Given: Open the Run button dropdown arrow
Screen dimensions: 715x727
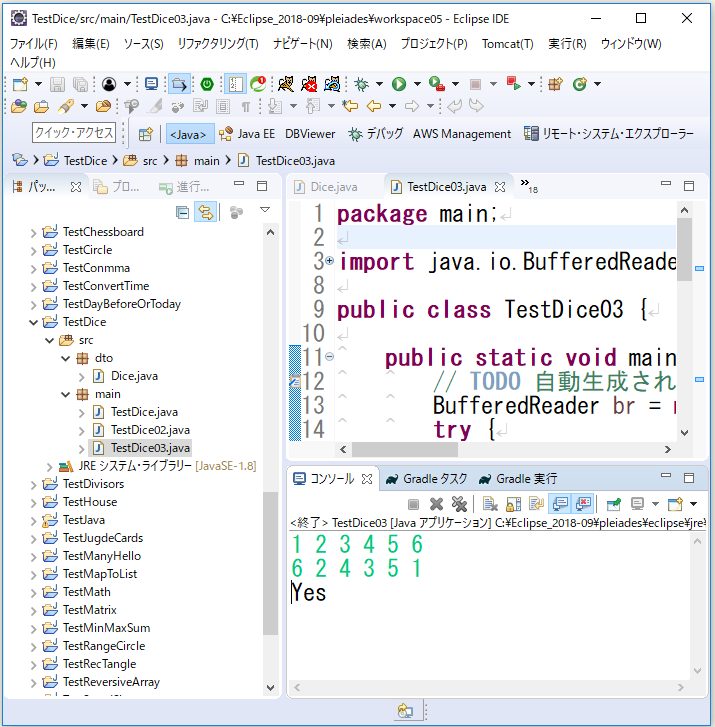Looking at the screenshot, I should pos(417,84).
